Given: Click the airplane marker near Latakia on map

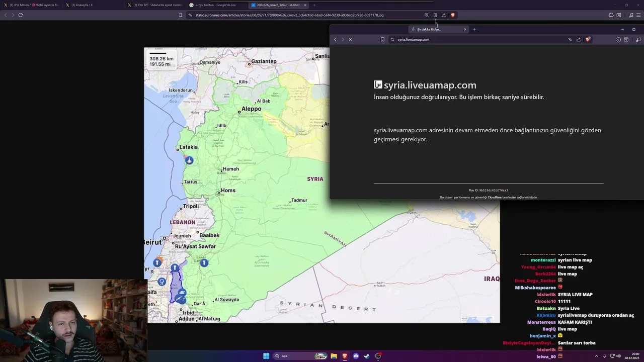Looking at the screenshot, I should (189, 160).
